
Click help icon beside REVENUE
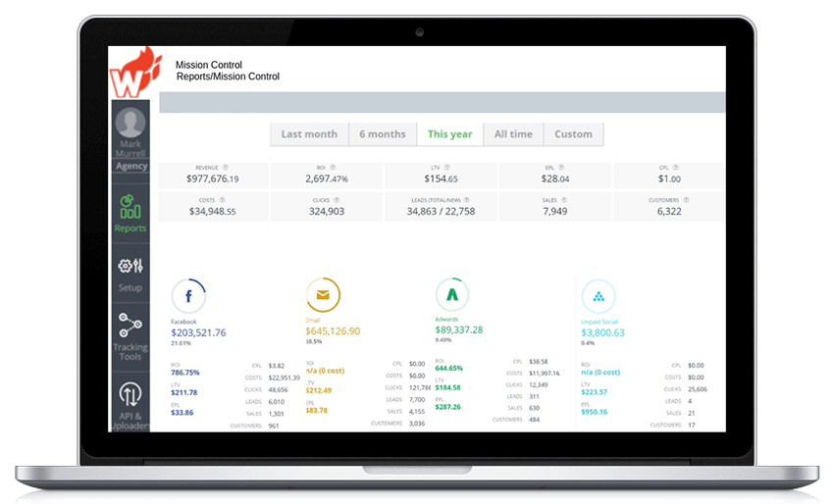(226, 168)
